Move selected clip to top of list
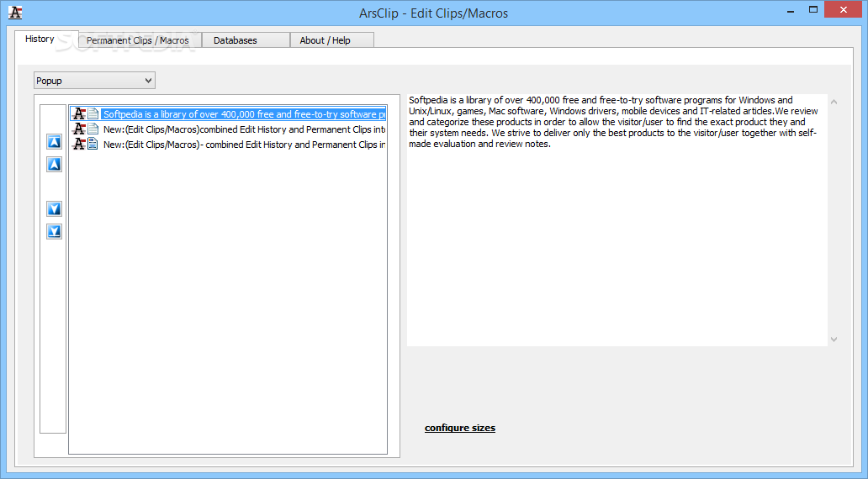The height and width of the screenshot is (479, 868). [54, 142]
